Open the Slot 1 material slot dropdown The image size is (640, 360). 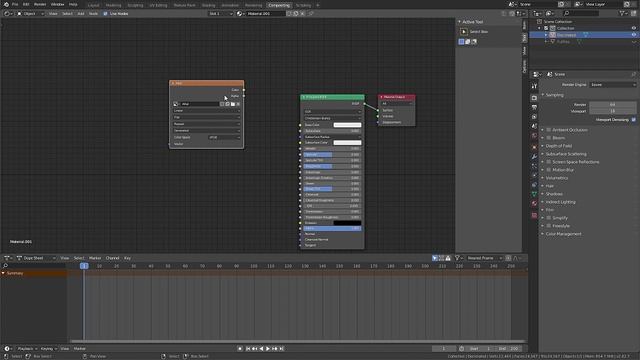pos(221,13)
